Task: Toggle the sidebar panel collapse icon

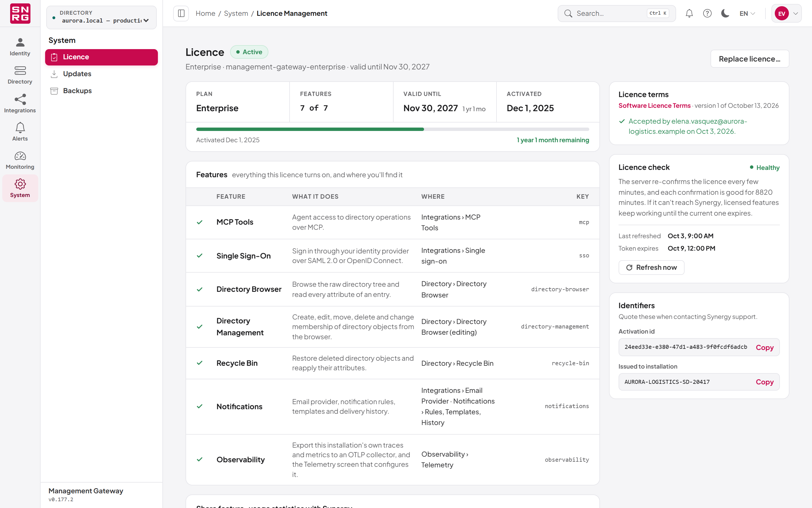Action: point(181,14)
